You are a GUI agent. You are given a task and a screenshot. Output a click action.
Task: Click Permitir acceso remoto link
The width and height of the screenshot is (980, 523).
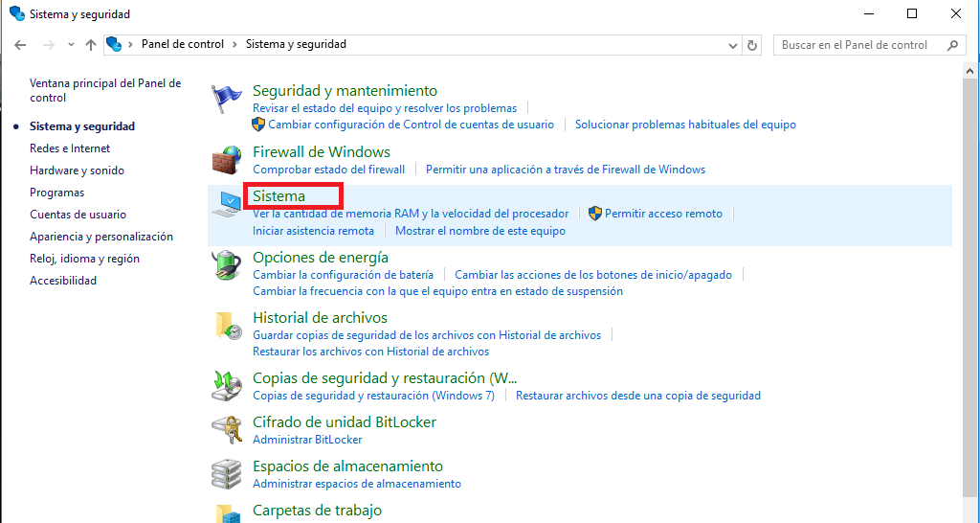[664, 214]
